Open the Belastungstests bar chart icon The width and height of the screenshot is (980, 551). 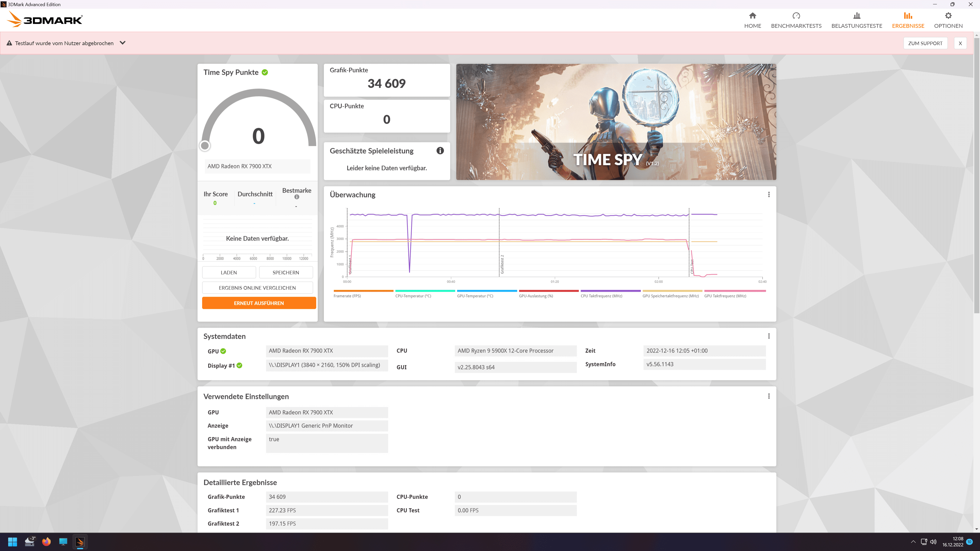(x=856, y=16)
